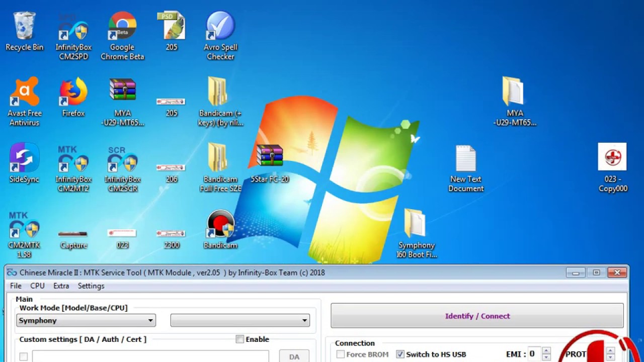Toggle the Custom settings Enable checkbox
The width and height of the screenshot is (644, 362).
pos(239,339)
